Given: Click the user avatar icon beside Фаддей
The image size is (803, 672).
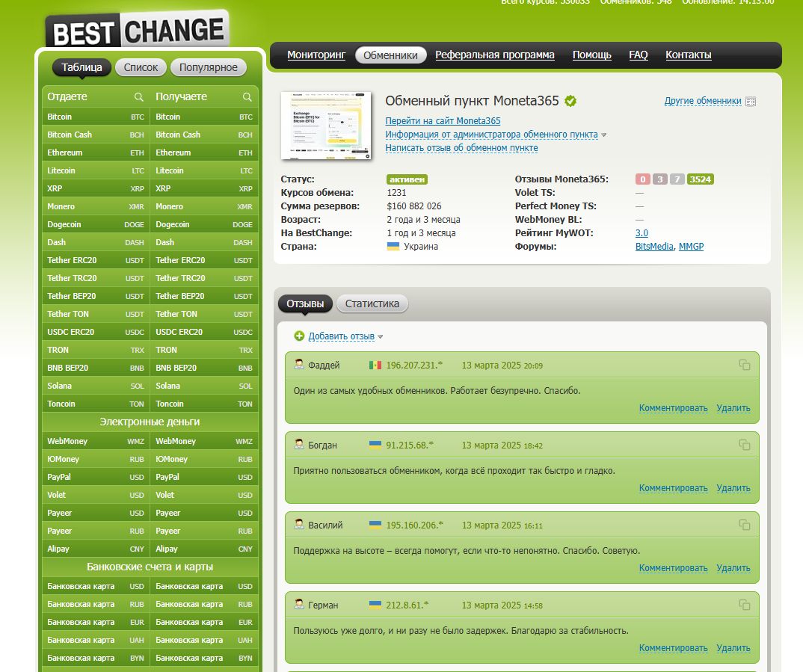Looking at the screenshot, I should (299, 365).
